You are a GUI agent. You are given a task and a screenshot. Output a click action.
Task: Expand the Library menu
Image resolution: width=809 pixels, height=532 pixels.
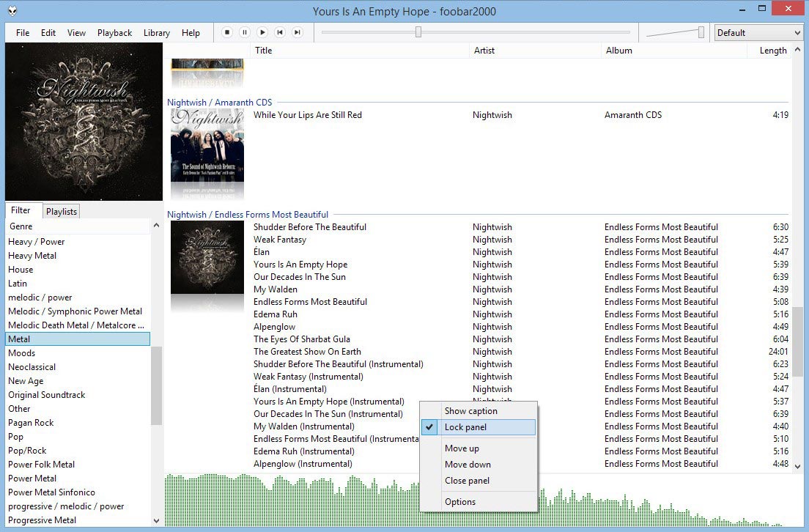point(156,32)
